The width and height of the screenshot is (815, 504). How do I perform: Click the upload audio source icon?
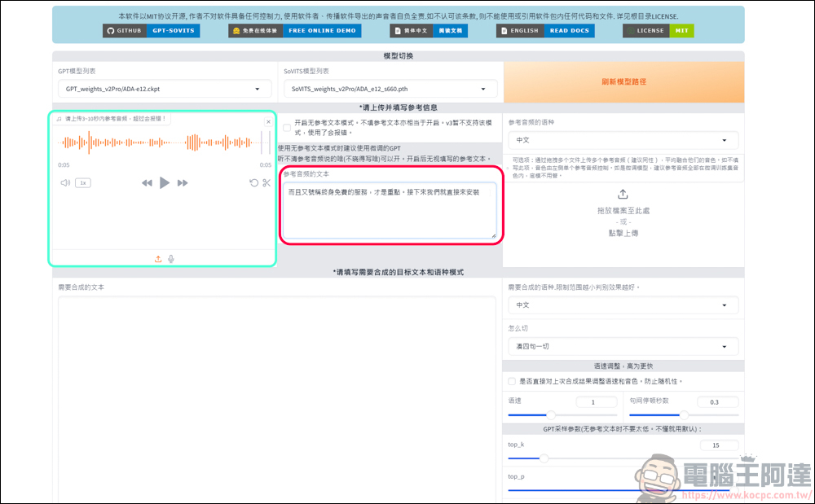click(158, 259)
